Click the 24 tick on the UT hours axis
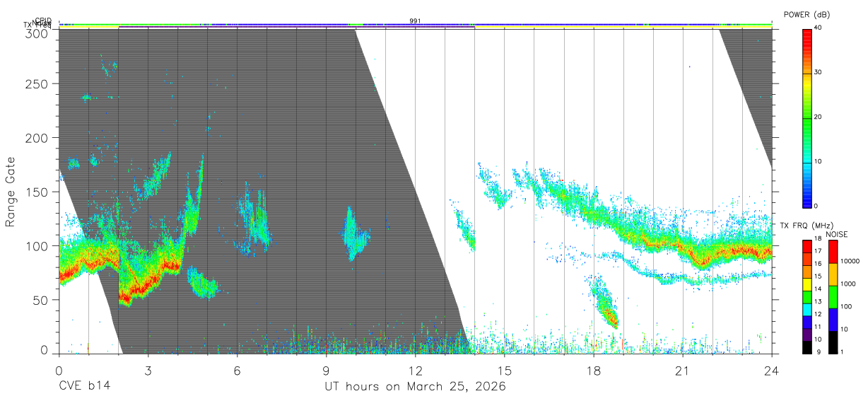Image resolution: width=868 pixels, height=401 pixels. (x=772, y=371)
